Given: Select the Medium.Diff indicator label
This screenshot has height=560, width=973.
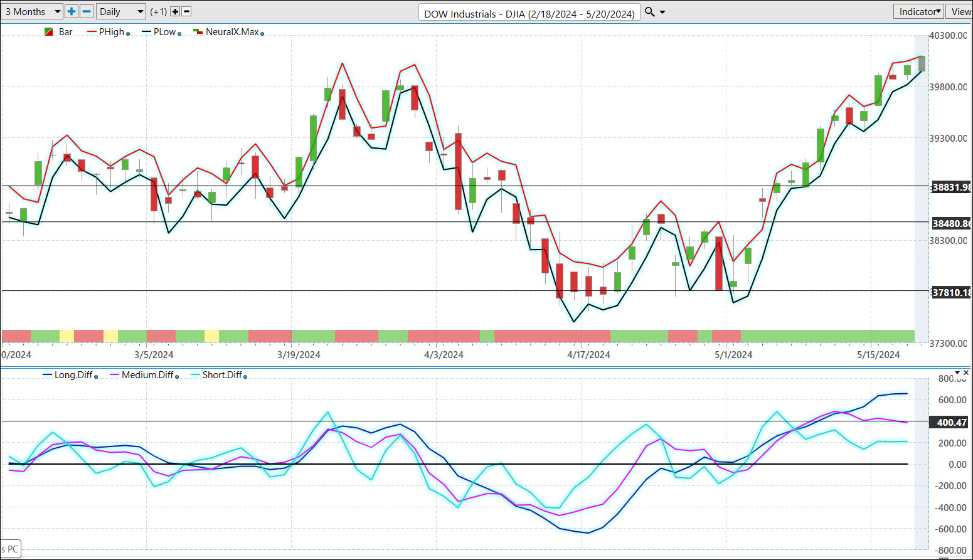Looking at the screenshot, I should pyautogui.click(x=147, y=375).
